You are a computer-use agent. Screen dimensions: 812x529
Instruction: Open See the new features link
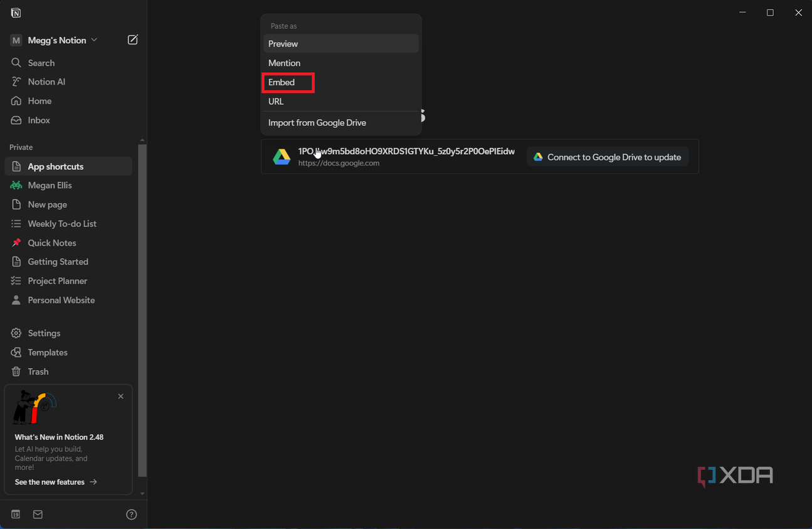point(56,482)
